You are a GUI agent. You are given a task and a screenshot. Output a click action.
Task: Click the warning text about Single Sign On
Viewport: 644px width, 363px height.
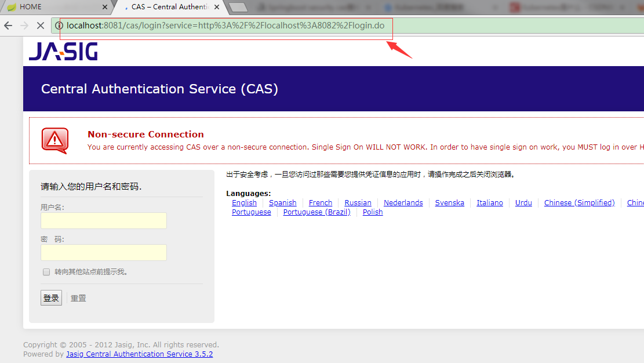tap(366, 147)
